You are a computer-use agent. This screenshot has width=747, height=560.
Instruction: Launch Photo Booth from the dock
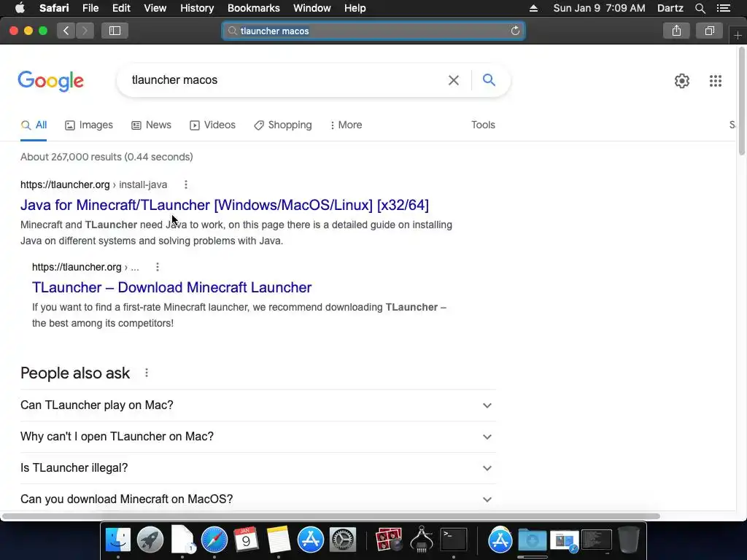(389, 540)
